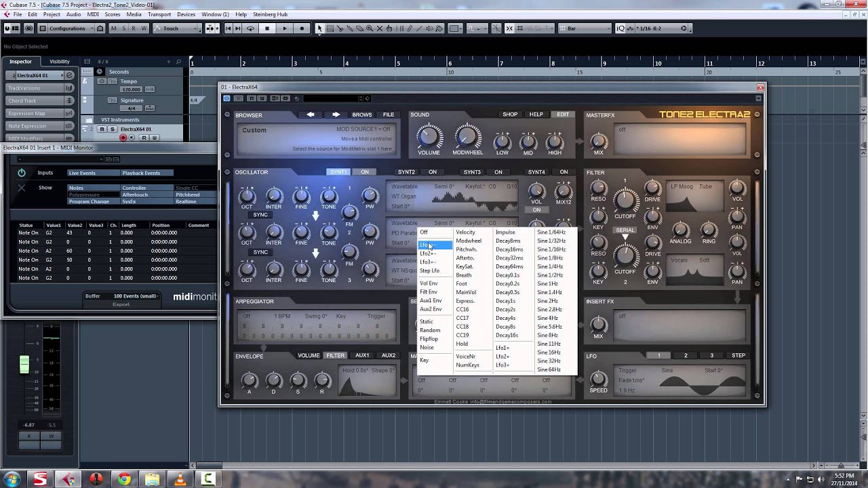Click the Expression Map section icon
The width and height of the screenshot is (868, 488).
[x=69, y=113]
